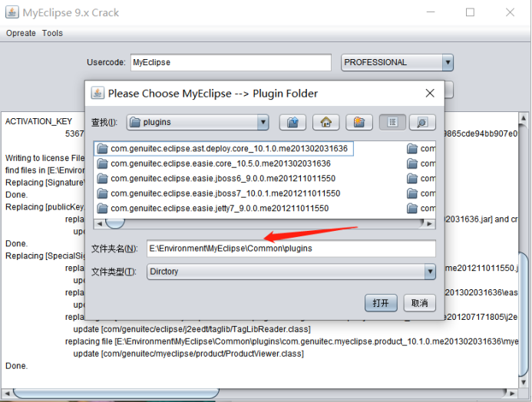Select folder com.genuitec.eclipse.ast.deploy.core_10.1.0
The width and height of the screenshot is (532, 402).
[x=223, y=149]
